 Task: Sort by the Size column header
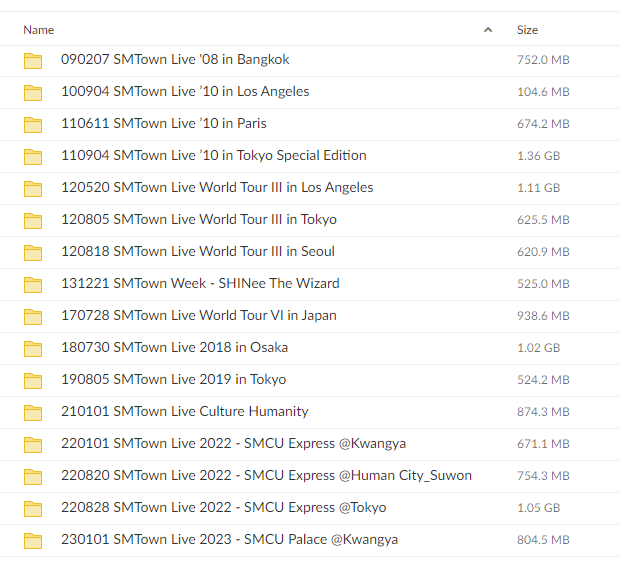pyautogui.click(x=527, y=30)
